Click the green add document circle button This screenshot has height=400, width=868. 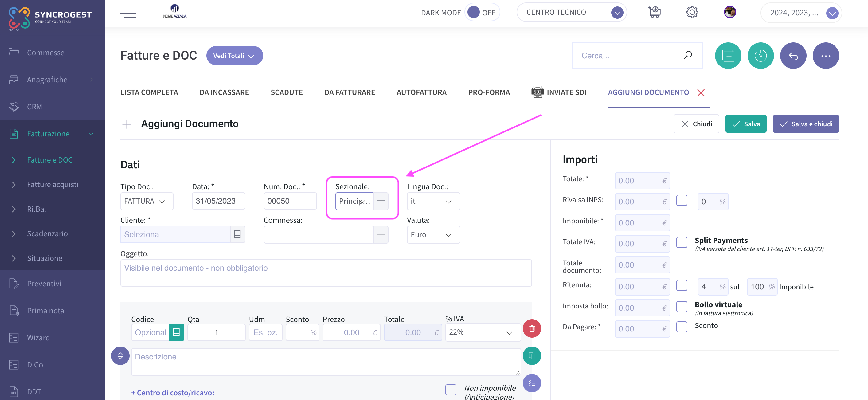(728, 56)
